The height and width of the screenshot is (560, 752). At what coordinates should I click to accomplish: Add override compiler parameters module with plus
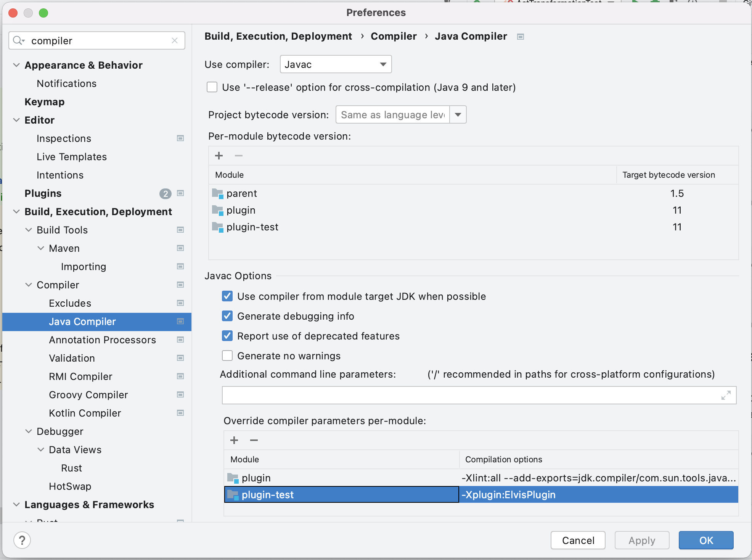point(234,440)
